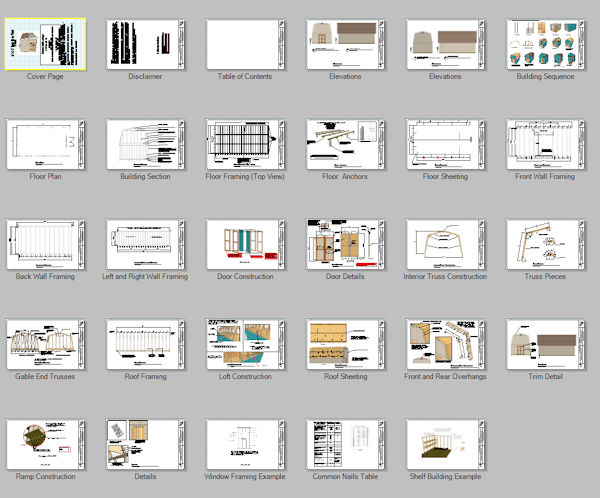Click 'Left and Right Wall Framing' caption
The image size is (600, 498).
pos(145,276)
